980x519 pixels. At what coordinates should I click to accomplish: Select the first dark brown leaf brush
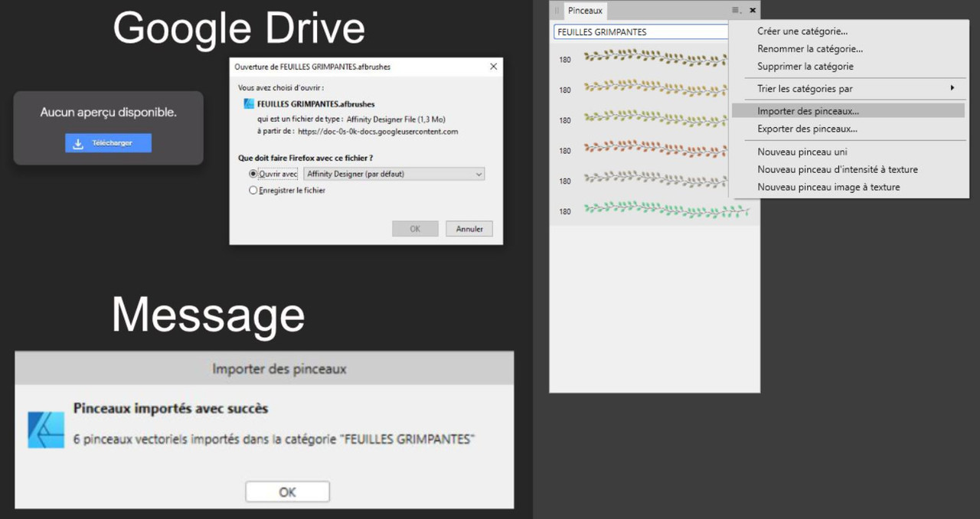click(655, 57)
